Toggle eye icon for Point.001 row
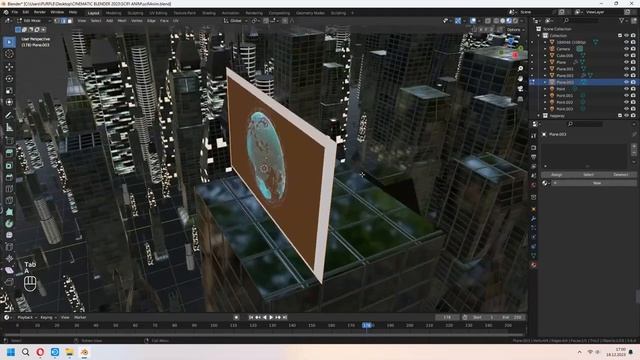Screen dimensions: 640x360 pyautogui.click(x=626, y=96)
